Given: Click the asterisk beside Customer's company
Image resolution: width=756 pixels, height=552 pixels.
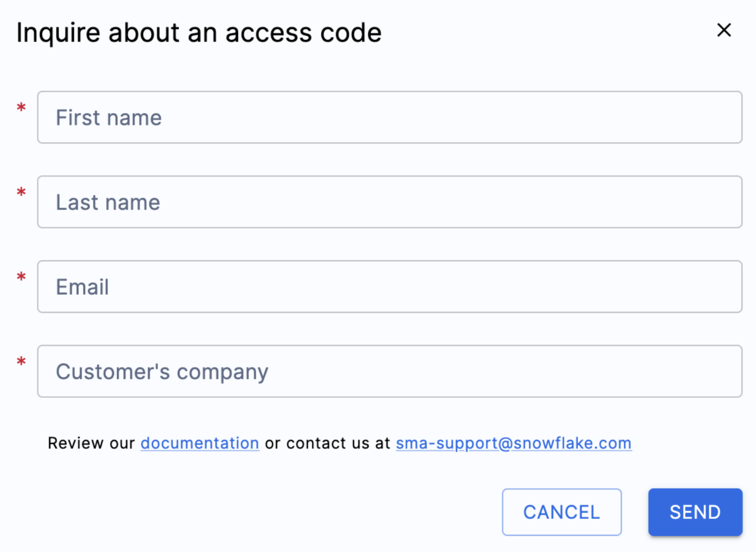Looking at the screenshot, I should [21, 362].
